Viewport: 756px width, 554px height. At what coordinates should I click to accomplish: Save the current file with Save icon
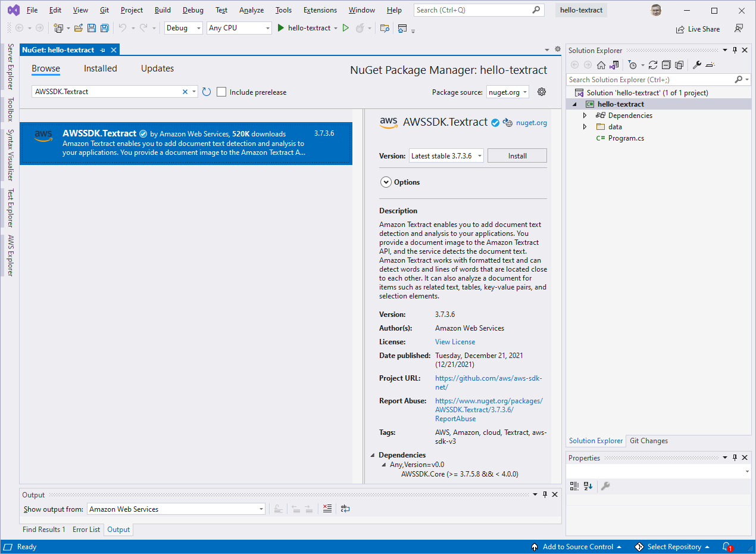[x=92, y=28]
